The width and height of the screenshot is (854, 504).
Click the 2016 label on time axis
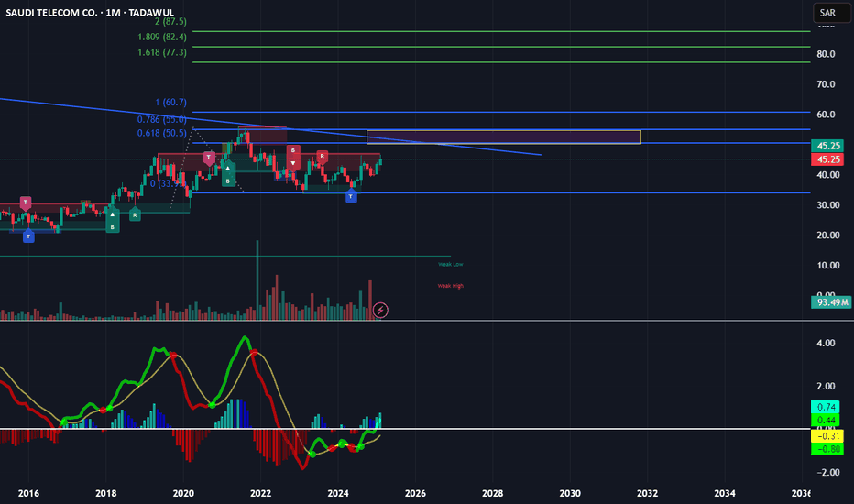tap(28, 493)
